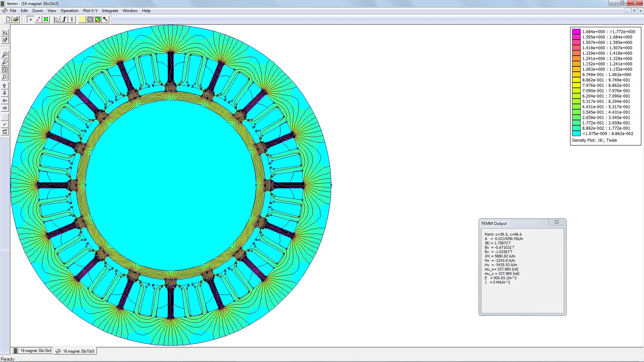Toggle the yellow mesh display icon
The width and height of the screenshot is (644, 362).
coord(82,19)
